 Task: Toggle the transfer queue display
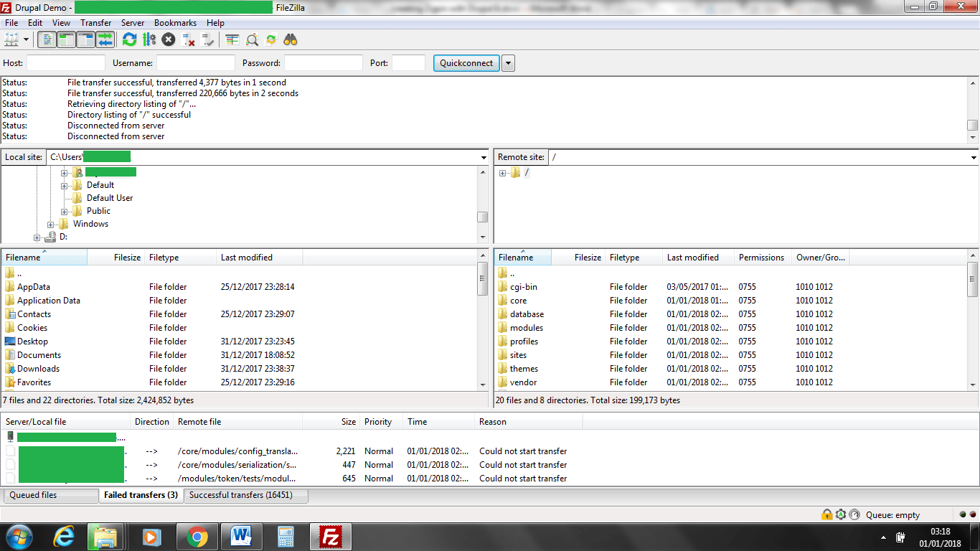pos(105,39)
